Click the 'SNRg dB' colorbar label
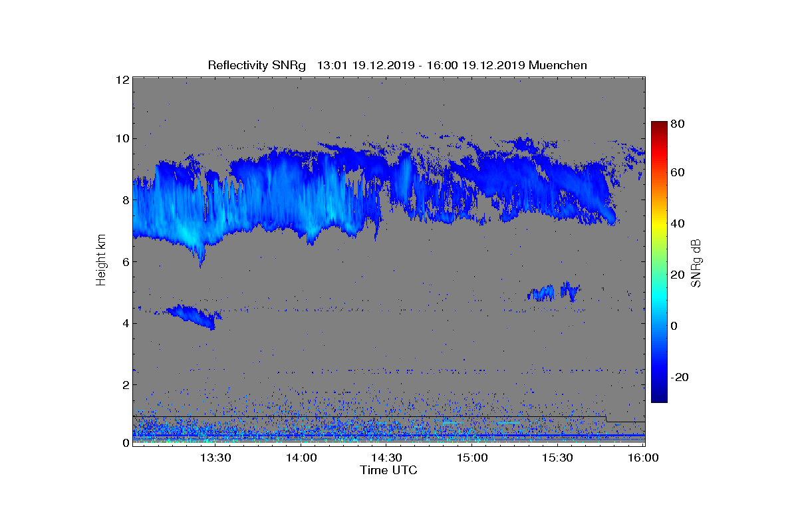 pos(696,263)
